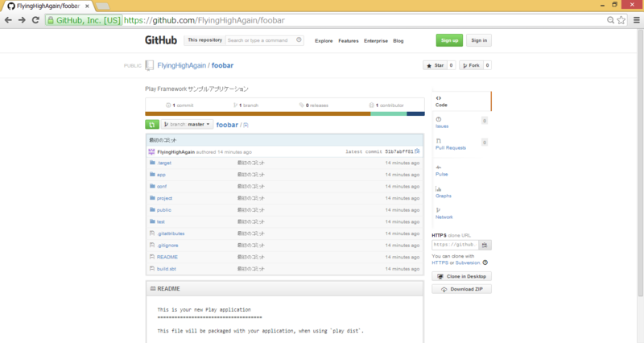The image size is (644, 343).
Task: Click the .target folder icon
Action: (152, 163)
